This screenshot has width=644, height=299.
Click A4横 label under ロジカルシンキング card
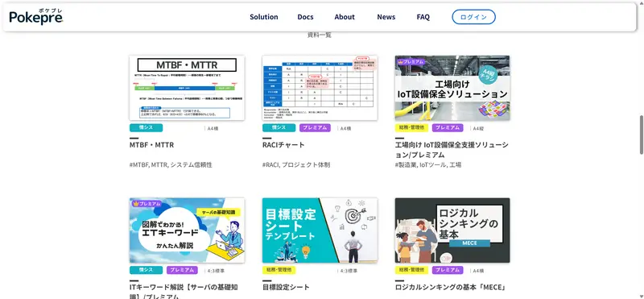pyautogui.click(x=478, y=271)
